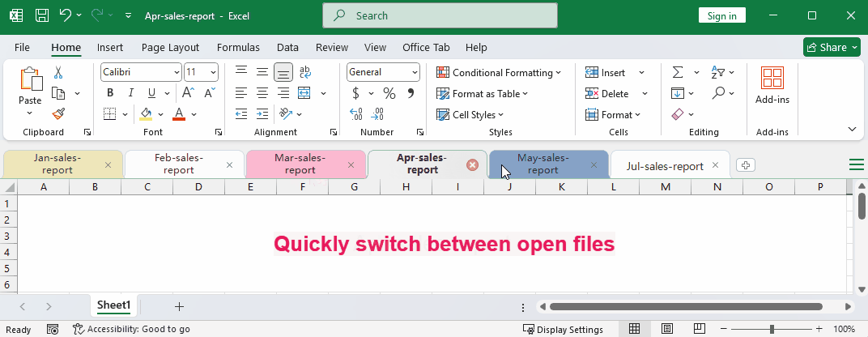Expand the Conditional Formatting dropdown
Image resolution: width=868 pixels, height=337 pixels.
(x=498, y=72)
